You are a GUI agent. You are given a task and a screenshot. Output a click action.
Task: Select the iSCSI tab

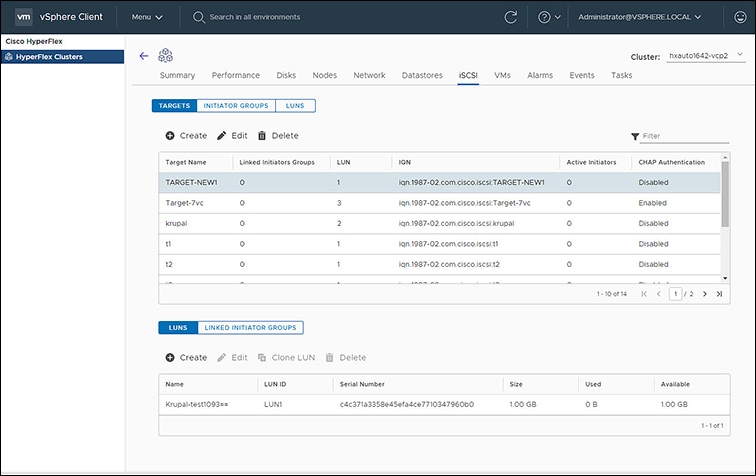(x=468, y=75)
